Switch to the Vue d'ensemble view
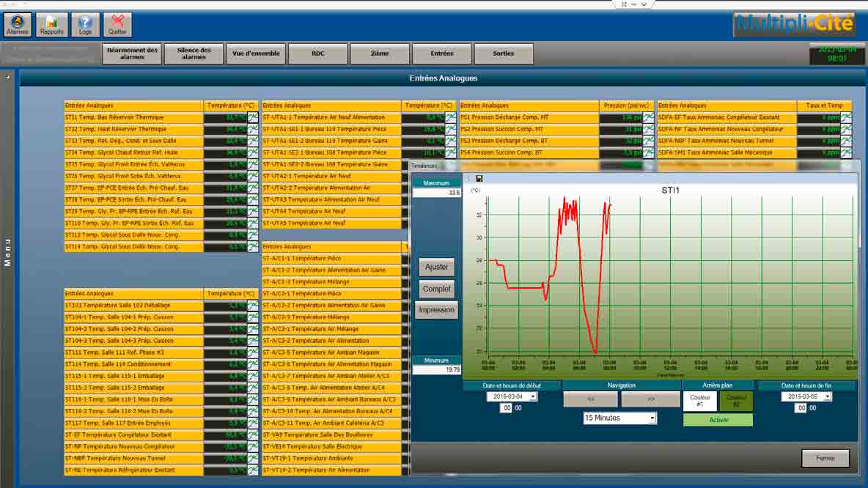This screenshot has width=868, height=488. [x=256, y=53]
